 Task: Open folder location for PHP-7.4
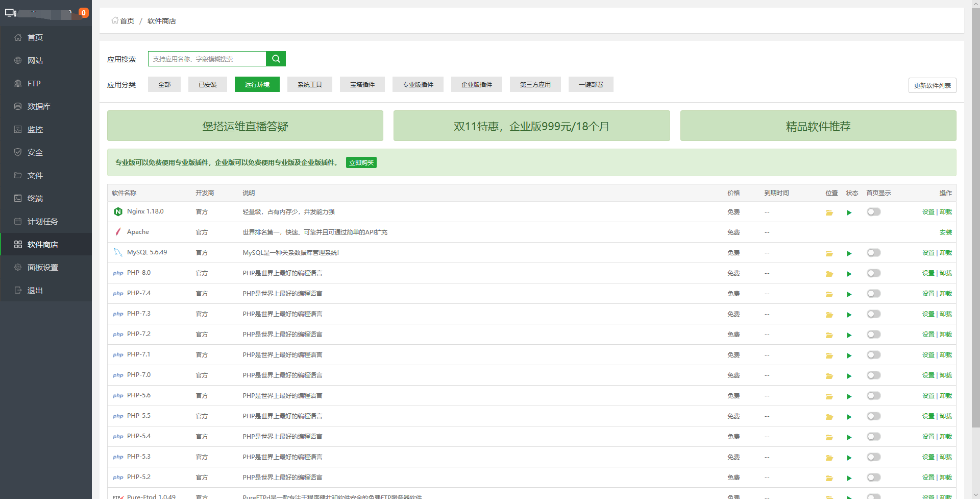coord(829,294)
